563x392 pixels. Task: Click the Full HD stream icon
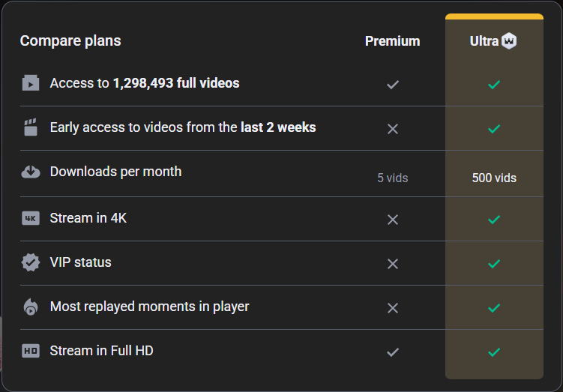coord(30,351)
